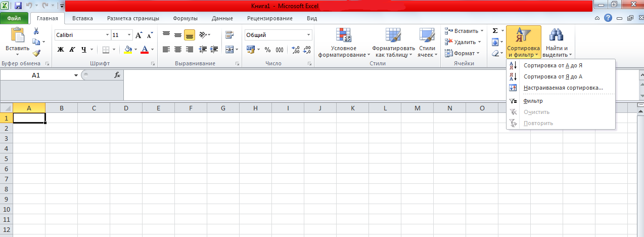Image resolution: width=644 pixels, height=237 pixels.
Task: Align text to middle vertically
Action: [178, 35]
